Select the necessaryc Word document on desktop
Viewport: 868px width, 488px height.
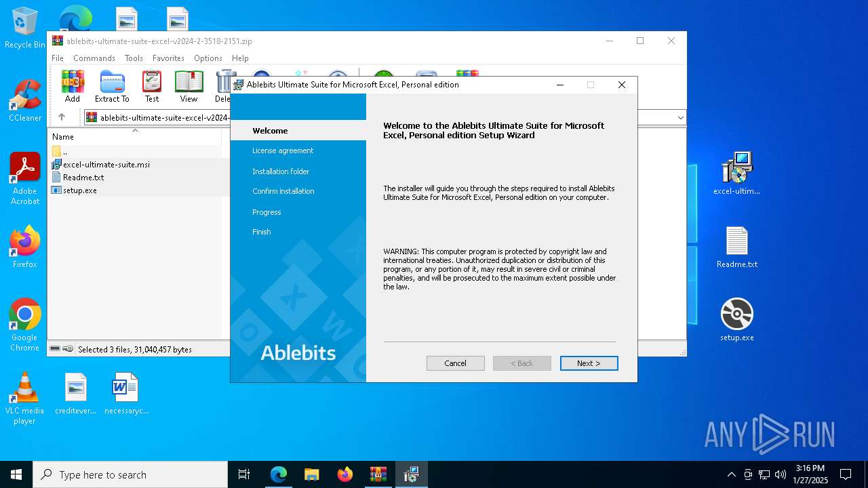click(x=126, y=393)
